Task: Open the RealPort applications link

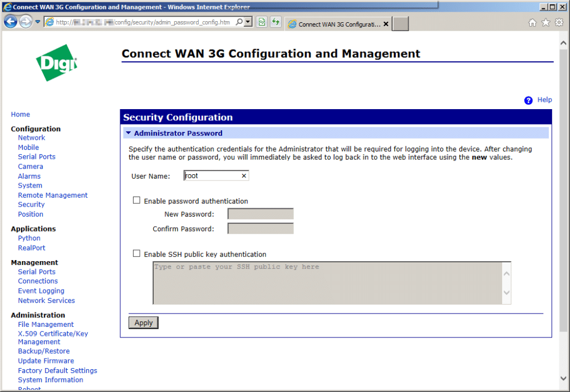Action: pos(32,248)
